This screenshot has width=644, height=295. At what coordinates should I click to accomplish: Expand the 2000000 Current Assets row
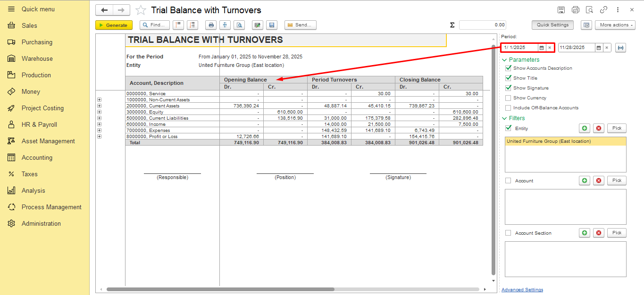[99, 106]
